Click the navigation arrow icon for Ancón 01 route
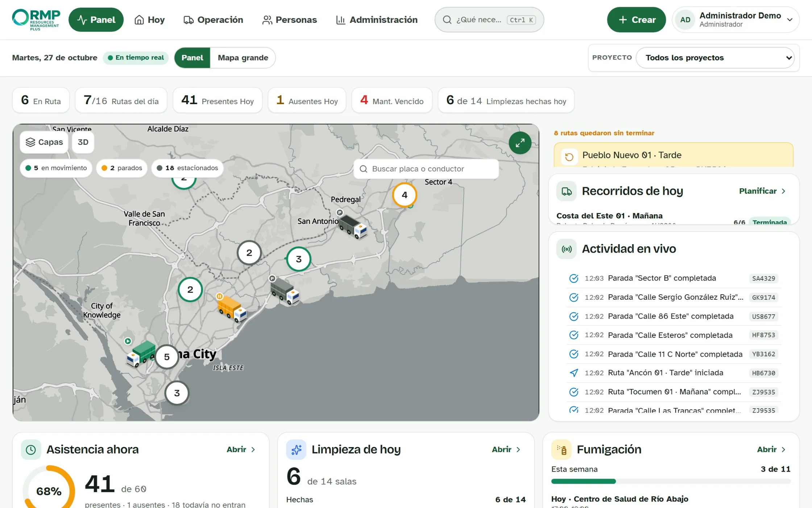Screen dimensions: 812x508 [x=574, y=373]
